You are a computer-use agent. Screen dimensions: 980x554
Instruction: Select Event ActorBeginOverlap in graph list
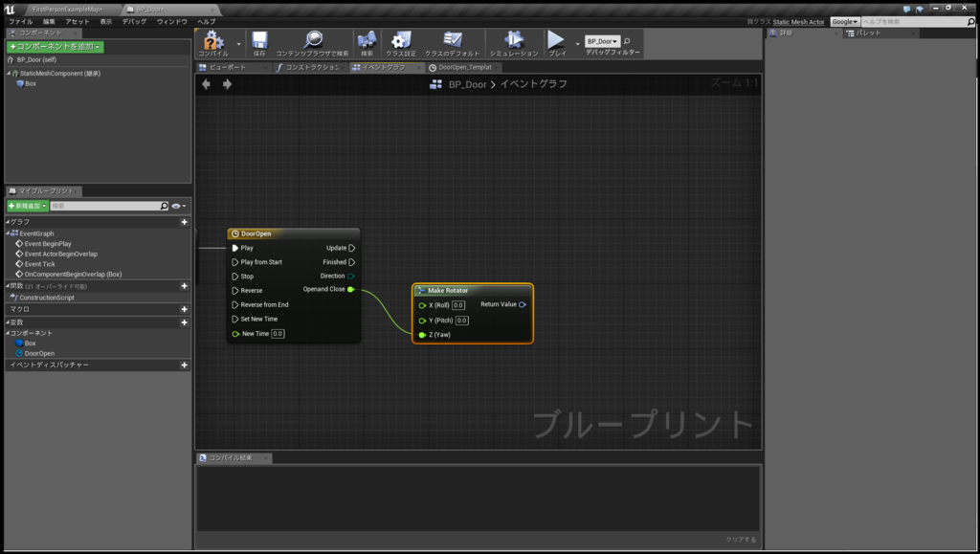[60, 255]
